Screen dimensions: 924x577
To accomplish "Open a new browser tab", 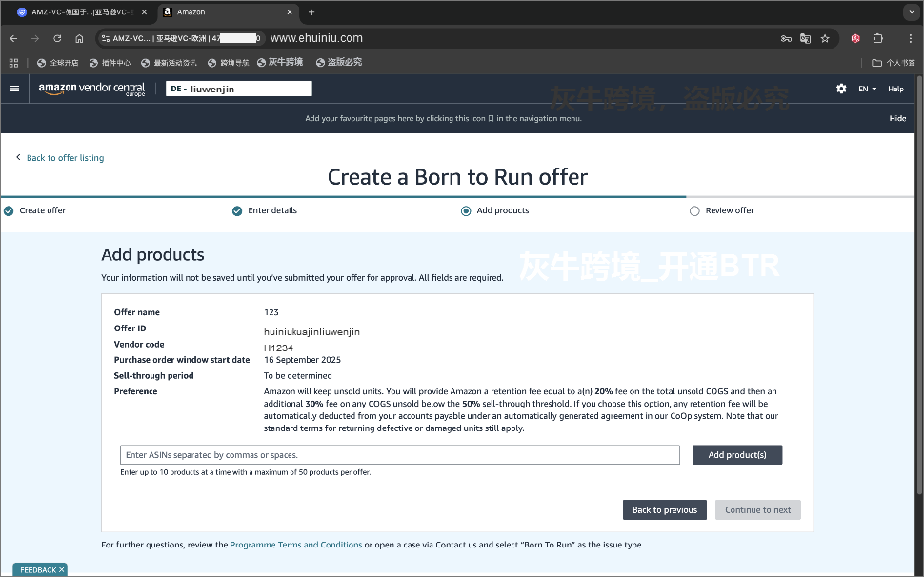I will coord(311,12).
